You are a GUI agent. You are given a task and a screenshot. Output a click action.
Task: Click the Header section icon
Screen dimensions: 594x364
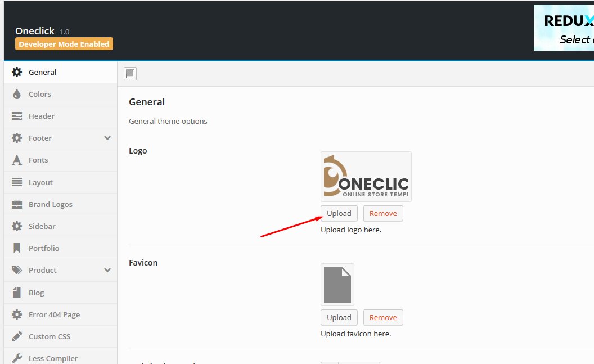(17, 115)
